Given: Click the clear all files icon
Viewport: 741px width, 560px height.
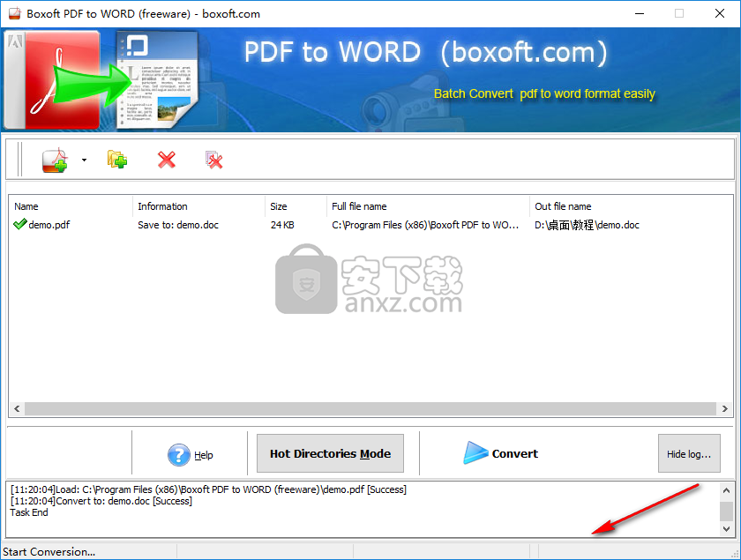Looking at the screenshot, I should point(213,160).
